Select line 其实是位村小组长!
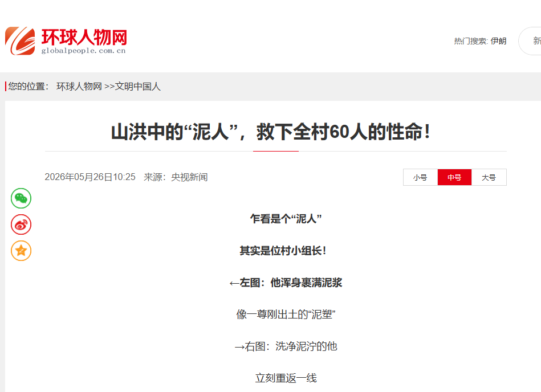The width and height of the screenshot is (541, 392). pos(283,251)
